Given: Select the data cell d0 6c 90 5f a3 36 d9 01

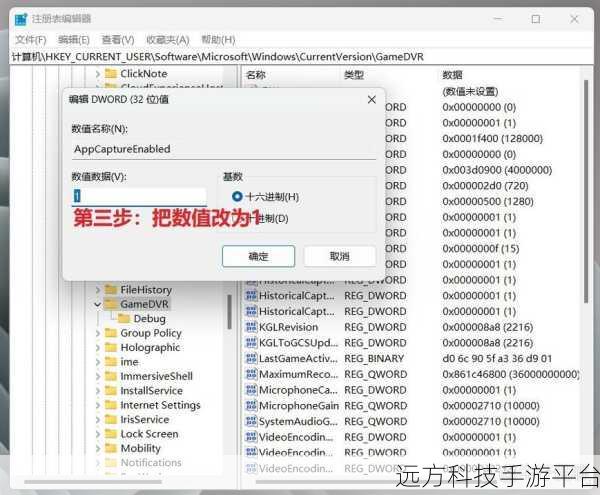Looking at the screenshot, I should click(x=497, y=358).
